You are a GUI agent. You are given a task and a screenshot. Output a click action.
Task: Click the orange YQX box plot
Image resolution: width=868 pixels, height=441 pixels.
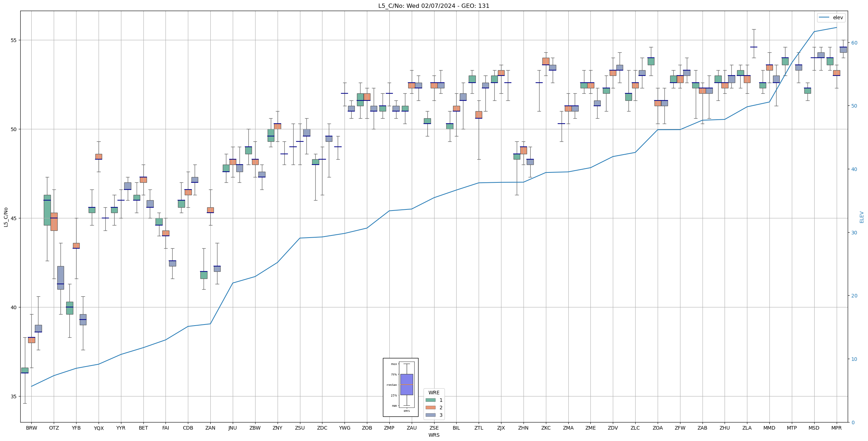click(99, 156)
